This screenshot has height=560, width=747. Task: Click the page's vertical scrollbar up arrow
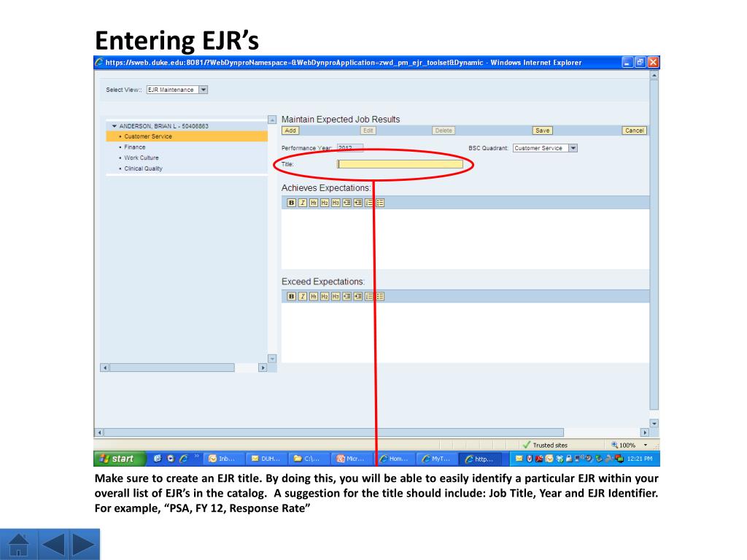pyautogui.click(x=654, y=75)
